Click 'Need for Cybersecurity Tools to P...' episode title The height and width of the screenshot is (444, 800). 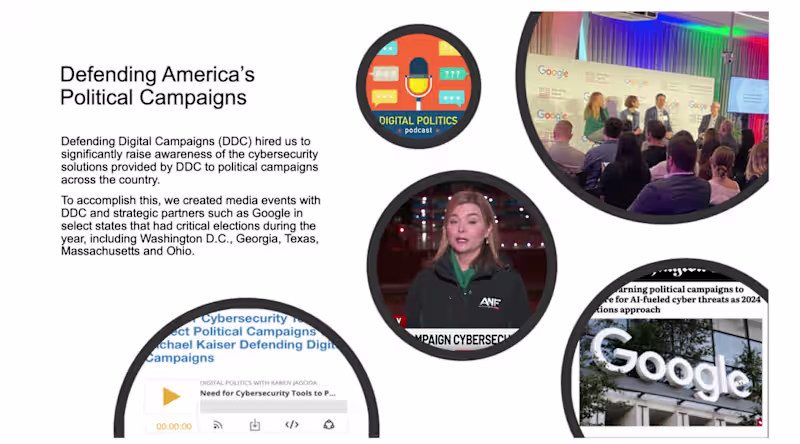click(268, 393)
